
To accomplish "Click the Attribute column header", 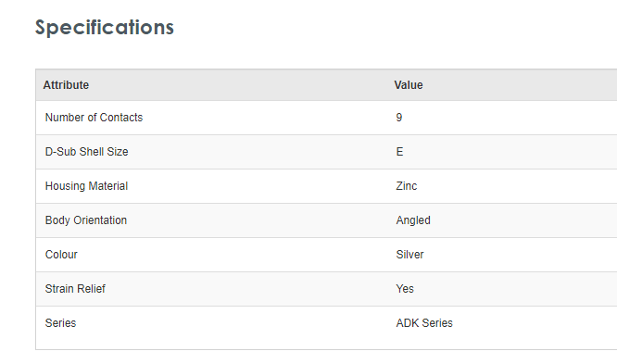I will pyautogui.click(x=66, y=85).
